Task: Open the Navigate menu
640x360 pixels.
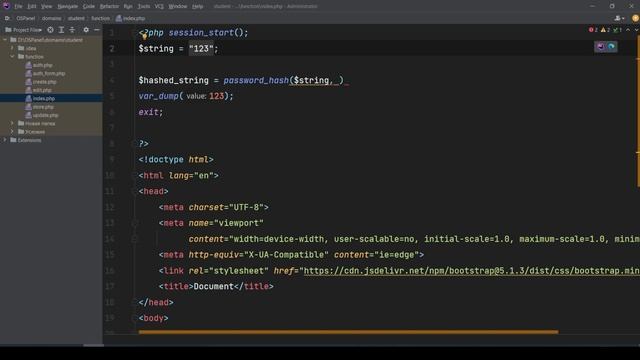Action: (67, 7)
